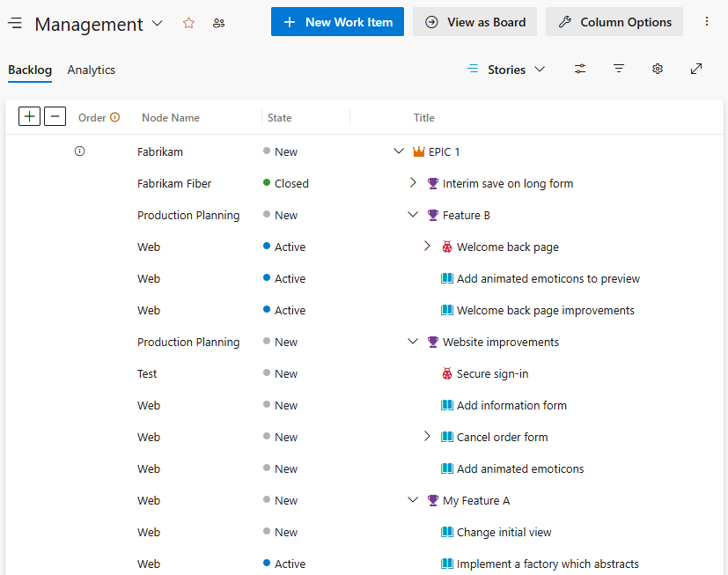Open the team members icon beside Management

tap(218, 24)
